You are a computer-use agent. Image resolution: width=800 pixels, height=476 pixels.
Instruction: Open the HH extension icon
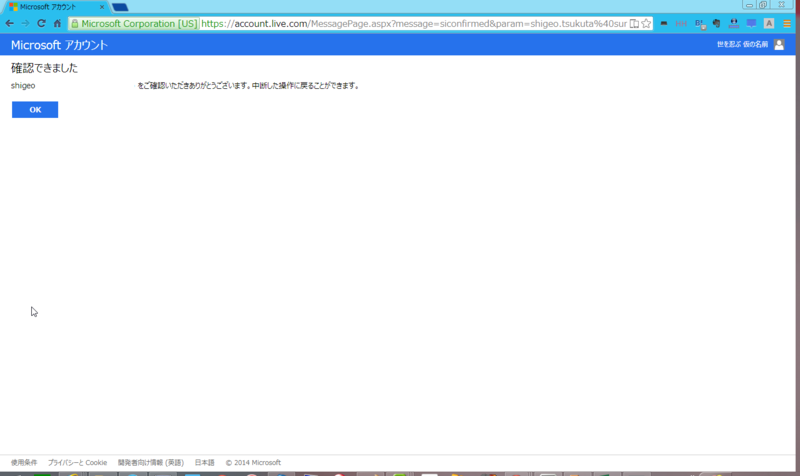681,23
